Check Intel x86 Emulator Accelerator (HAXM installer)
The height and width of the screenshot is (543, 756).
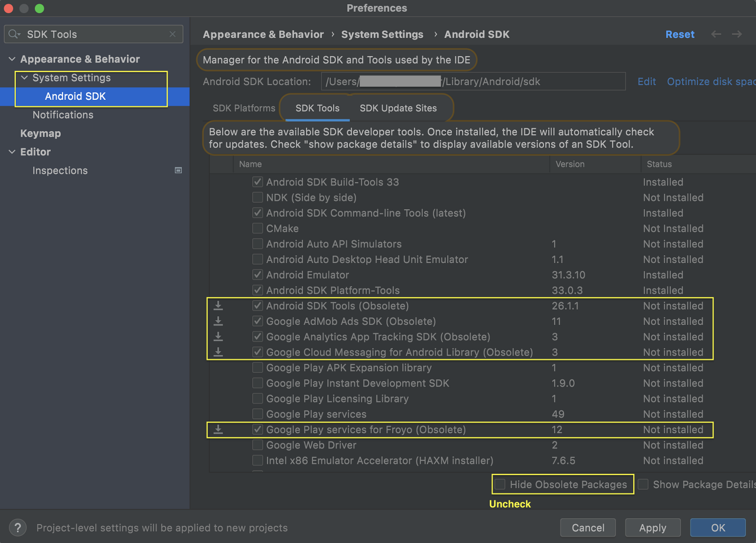point(258,460)
